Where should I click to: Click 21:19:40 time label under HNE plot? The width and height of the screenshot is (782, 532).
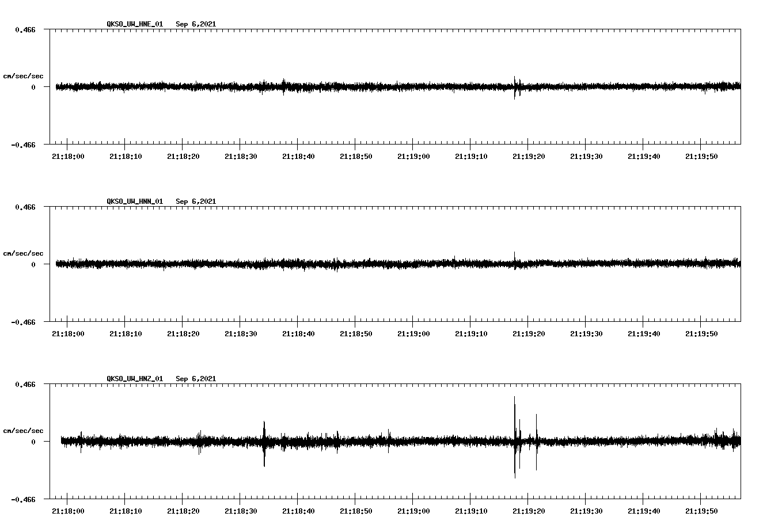[644, 157]
